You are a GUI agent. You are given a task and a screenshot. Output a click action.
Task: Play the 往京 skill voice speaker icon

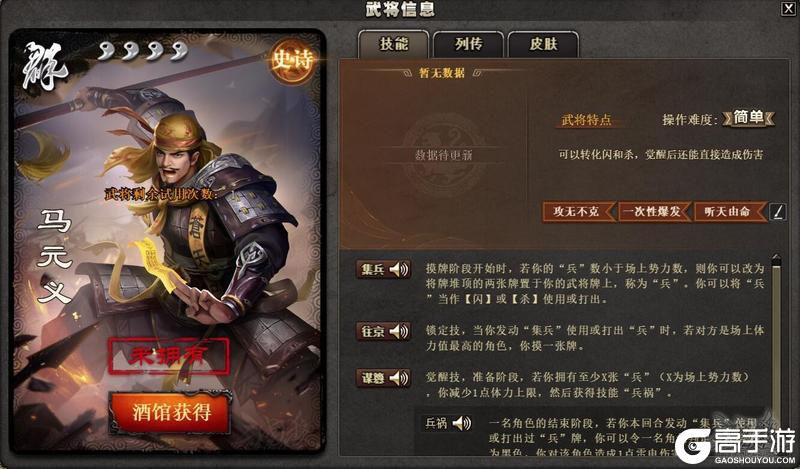399,331
